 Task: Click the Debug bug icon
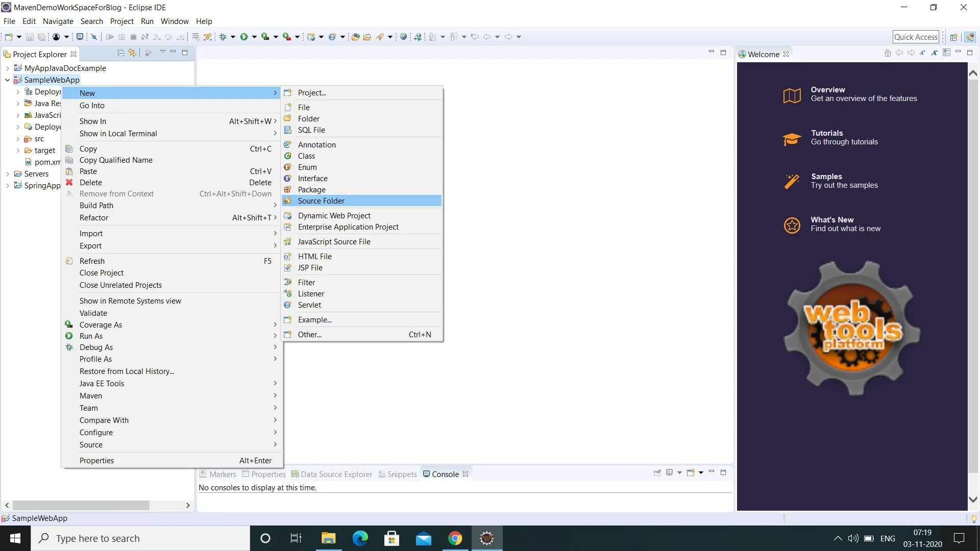pyautogui.click(x=223, y=37)
